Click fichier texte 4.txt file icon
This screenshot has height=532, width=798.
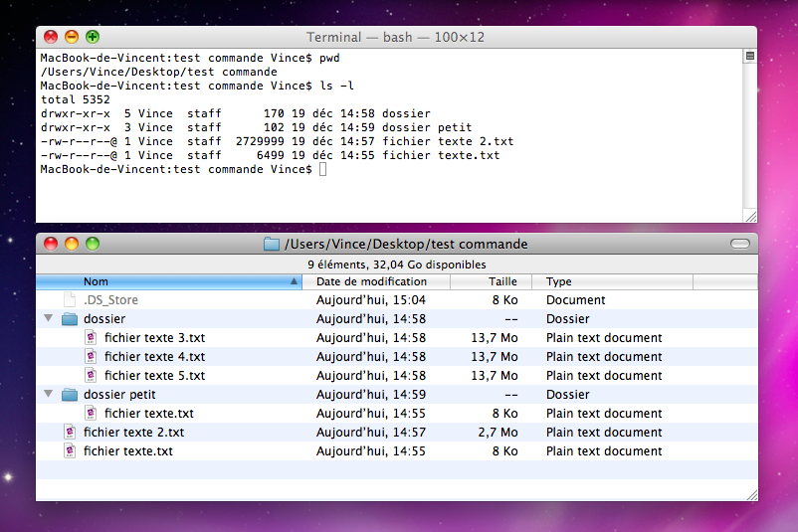(x=91, y=357)
